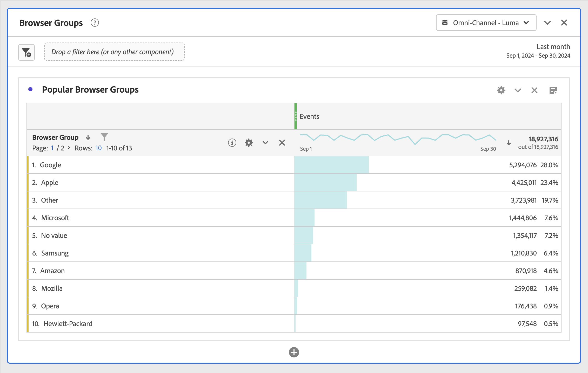
Task: Expand the Browser Group column chevron
Action: click(265, 143)
